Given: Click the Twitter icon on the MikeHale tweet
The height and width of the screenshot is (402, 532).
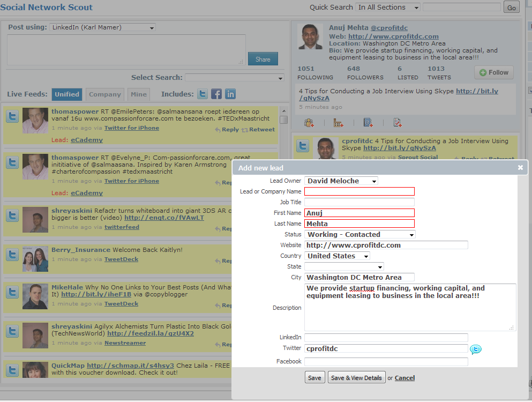Looking at the screenshot, I should 12,292.
